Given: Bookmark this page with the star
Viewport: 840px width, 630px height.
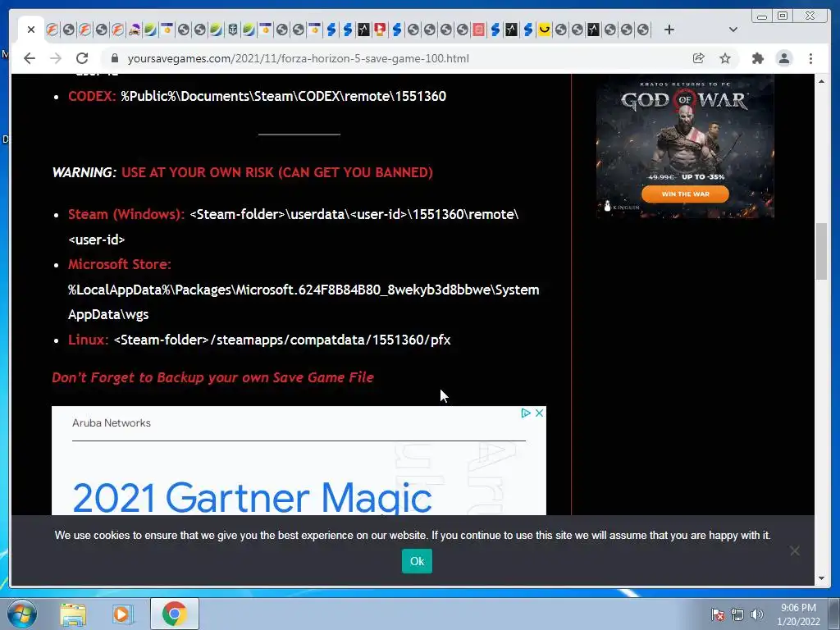Looking at the screenshot, I should click(x=725, y=58).
